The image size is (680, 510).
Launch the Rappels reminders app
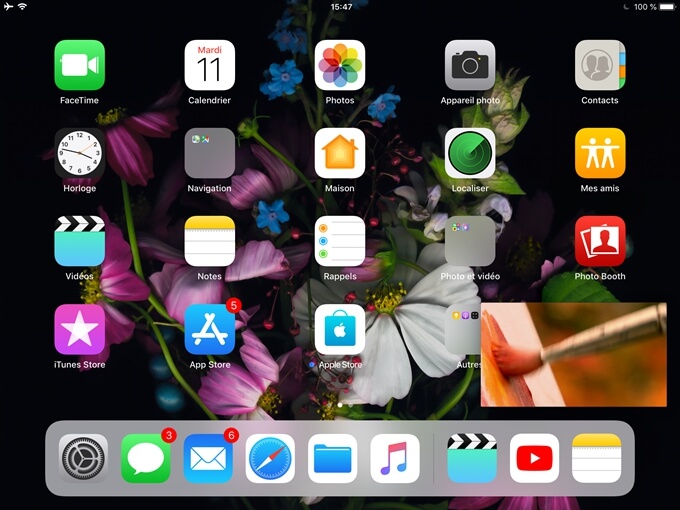pyautogui.click(x=340, y=241)
